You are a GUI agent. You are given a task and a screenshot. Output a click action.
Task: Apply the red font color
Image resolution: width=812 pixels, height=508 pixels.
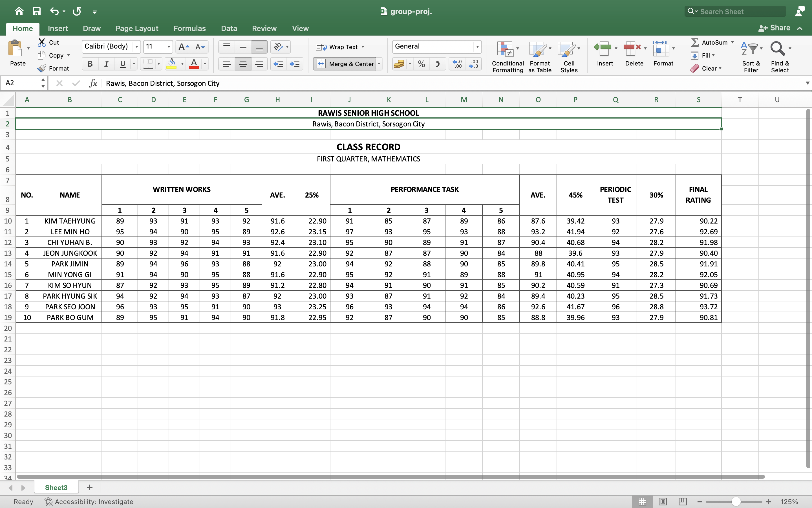(194, 63)
